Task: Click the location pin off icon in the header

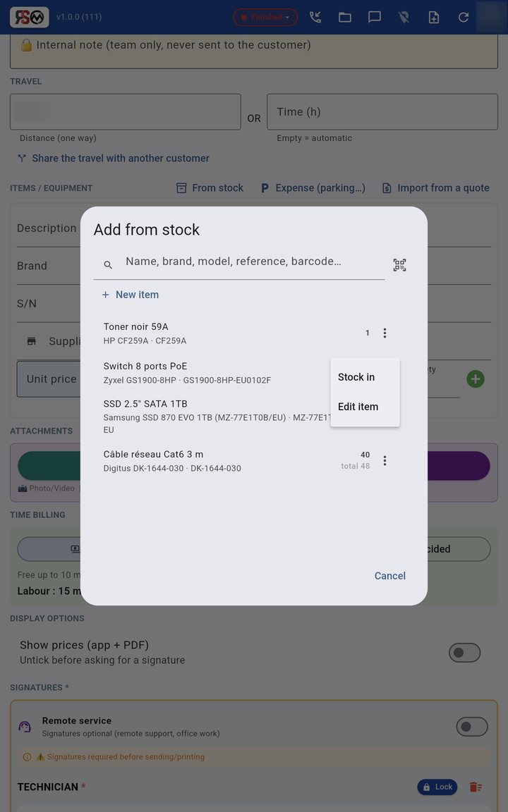Action: [x=404, y=17]
